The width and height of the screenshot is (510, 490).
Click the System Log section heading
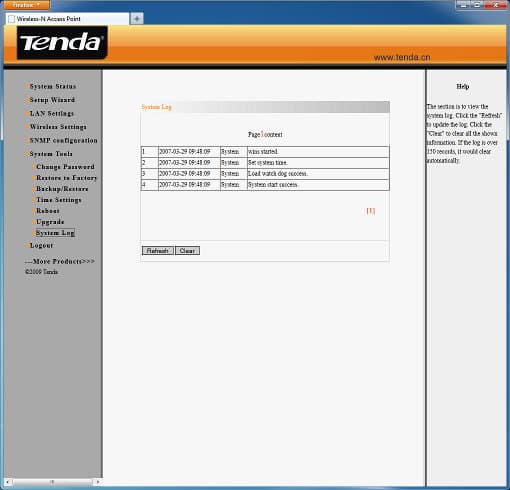[156, 107]
